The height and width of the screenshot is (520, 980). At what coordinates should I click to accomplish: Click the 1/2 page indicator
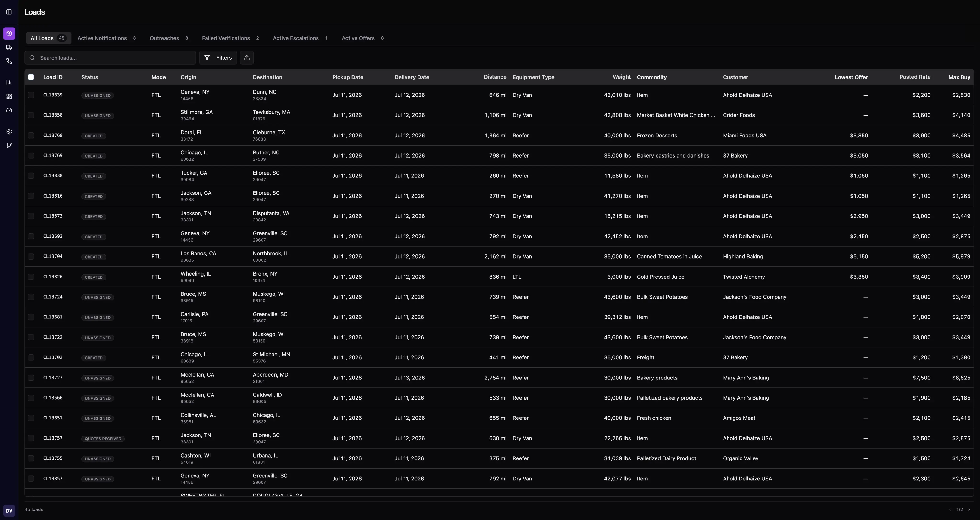(959, 509)
